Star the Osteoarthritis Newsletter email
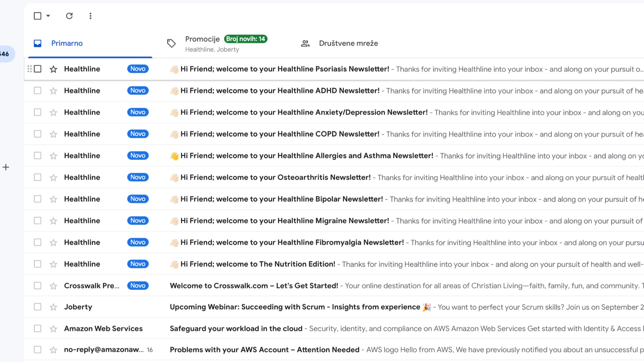Viewport: 644px width, 362px height. pos(53,177)
